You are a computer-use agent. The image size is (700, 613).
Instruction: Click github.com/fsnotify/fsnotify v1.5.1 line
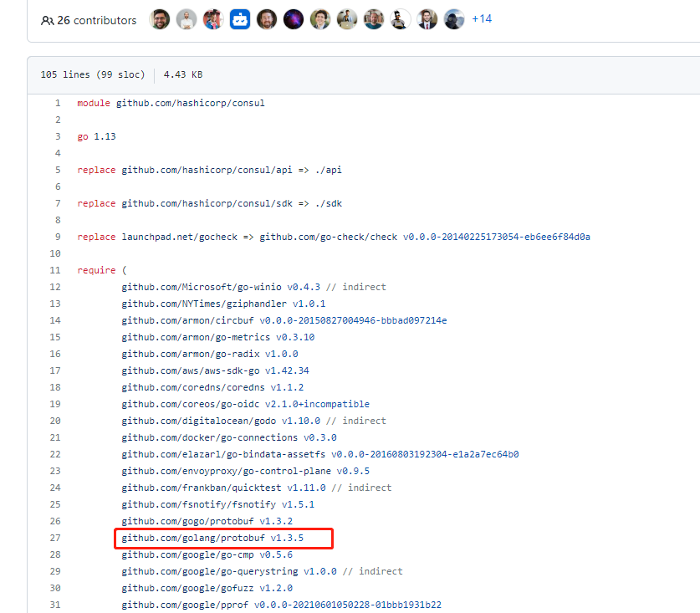[217, 504]
